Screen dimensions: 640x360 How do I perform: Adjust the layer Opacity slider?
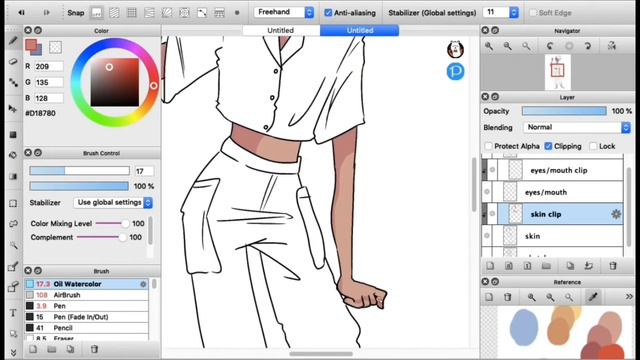tap(564, 111)
